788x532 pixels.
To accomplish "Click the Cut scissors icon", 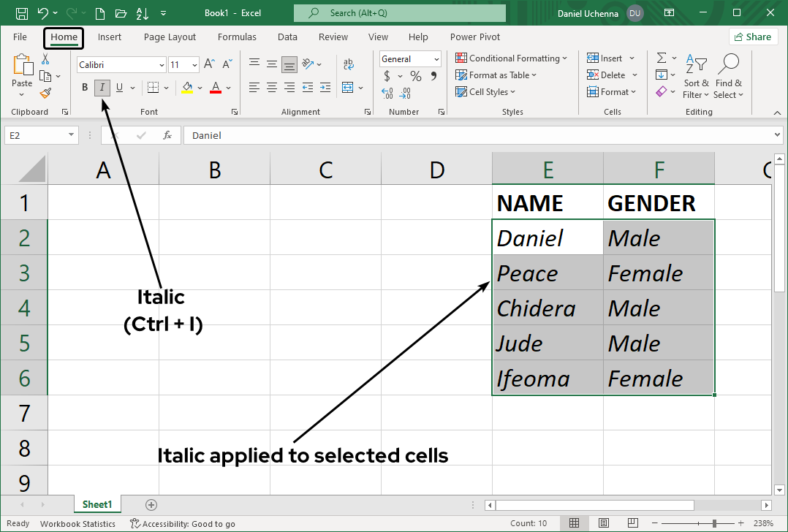I will [x=45, y=59].
